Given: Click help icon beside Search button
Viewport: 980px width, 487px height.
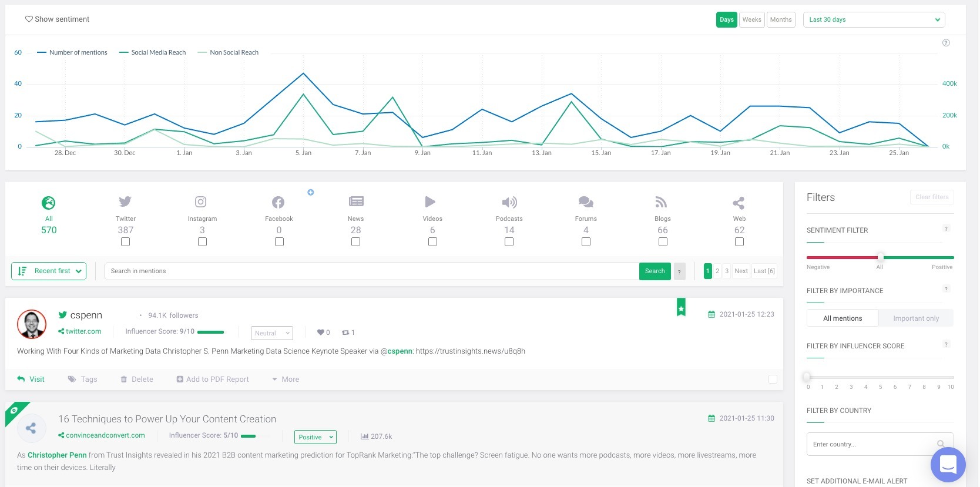Looking at the screenshot, I should (679, 271).
